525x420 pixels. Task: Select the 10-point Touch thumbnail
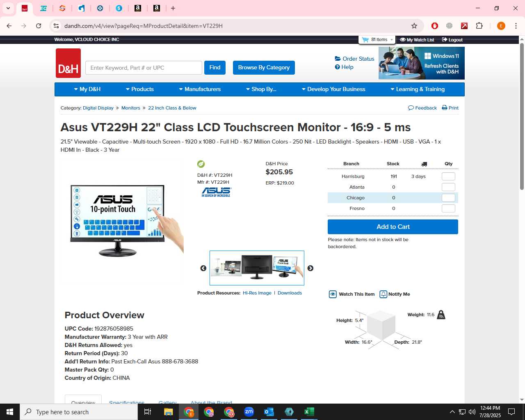(x=288, y=268)
